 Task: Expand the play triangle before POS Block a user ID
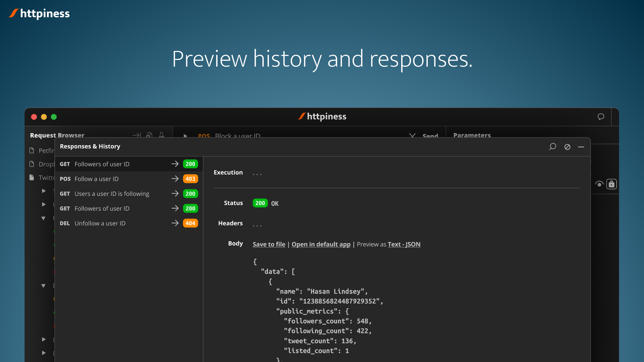(x=185, y=136)
